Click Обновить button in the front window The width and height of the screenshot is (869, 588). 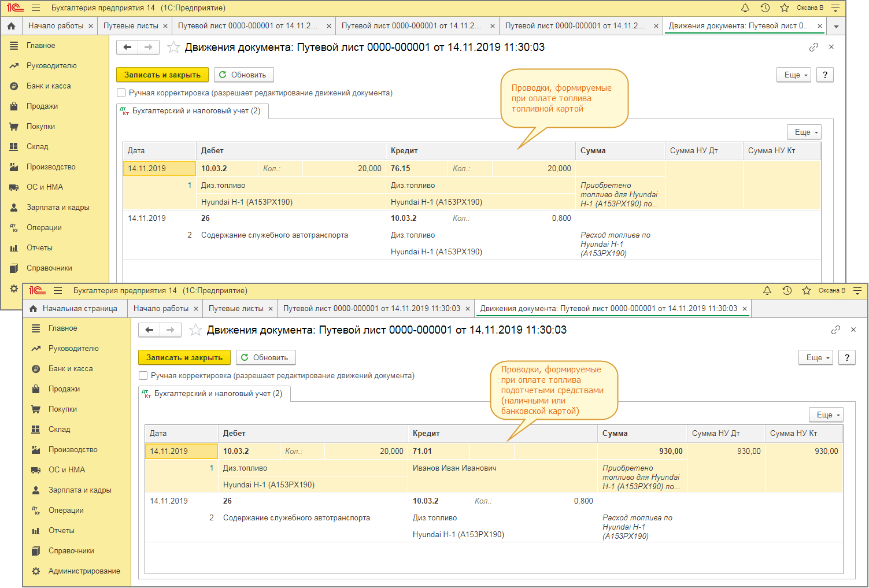pyautogui.click(x=266, y=357)
